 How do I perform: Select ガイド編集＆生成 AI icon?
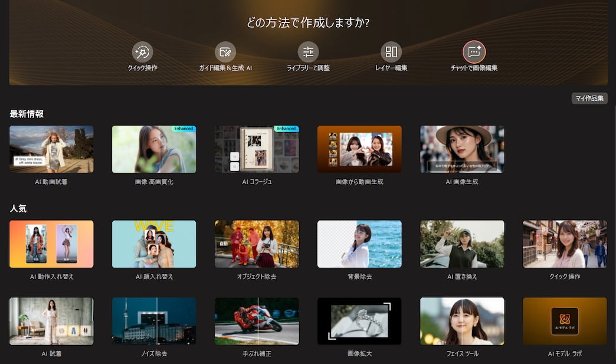click(x=225, y=52)
